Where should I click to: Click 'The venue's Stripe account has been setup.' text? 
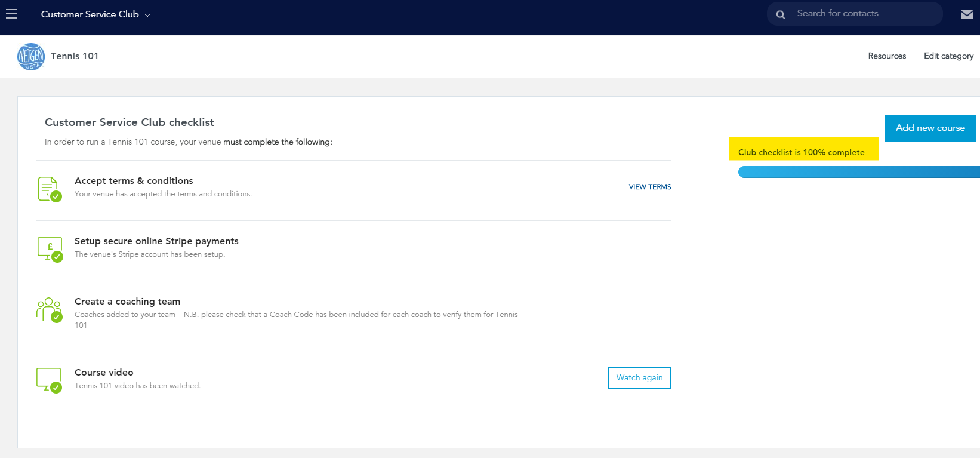[x=150, y=254]
